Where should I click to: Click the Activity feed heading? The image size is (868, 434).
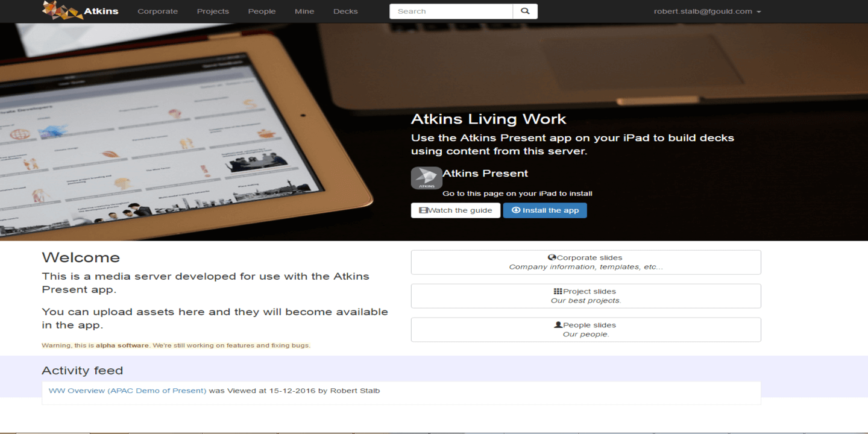click(x=82, y=371)
